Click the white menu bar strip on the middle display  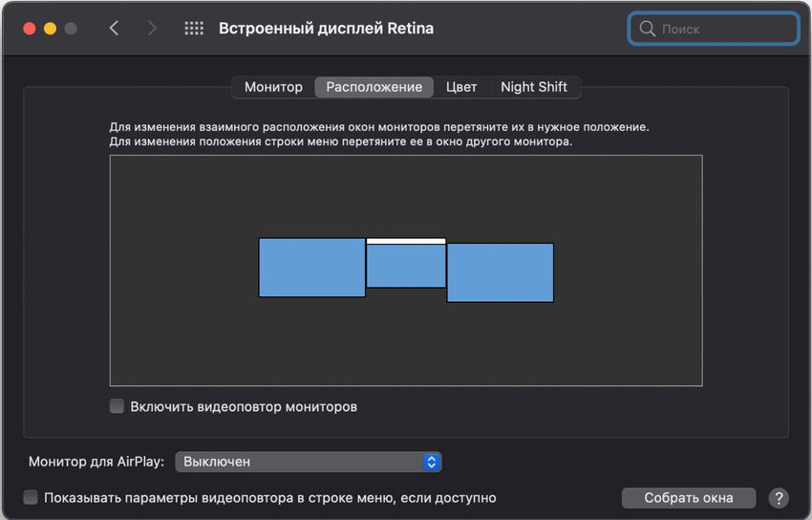click(x=406, y=241)
